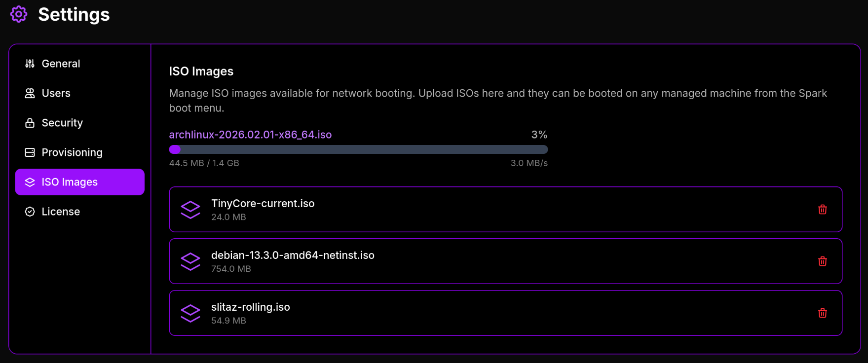This screenshot has height=363, width=868.
Task: Open the Provisioning settings section
Action: (72, 152)
